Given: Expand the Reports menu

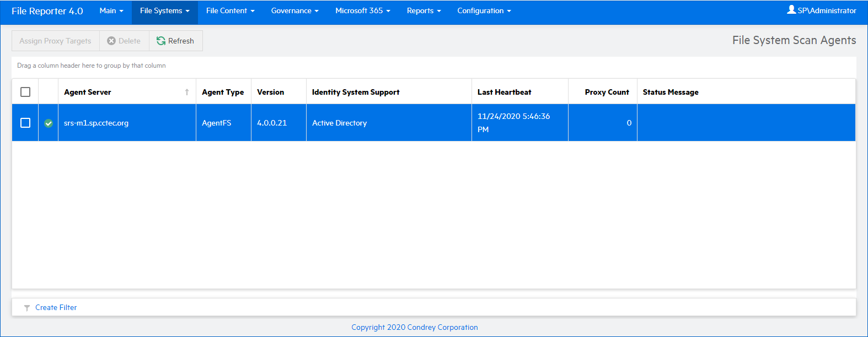Looking at the screenshot, I should click(424, 11).
